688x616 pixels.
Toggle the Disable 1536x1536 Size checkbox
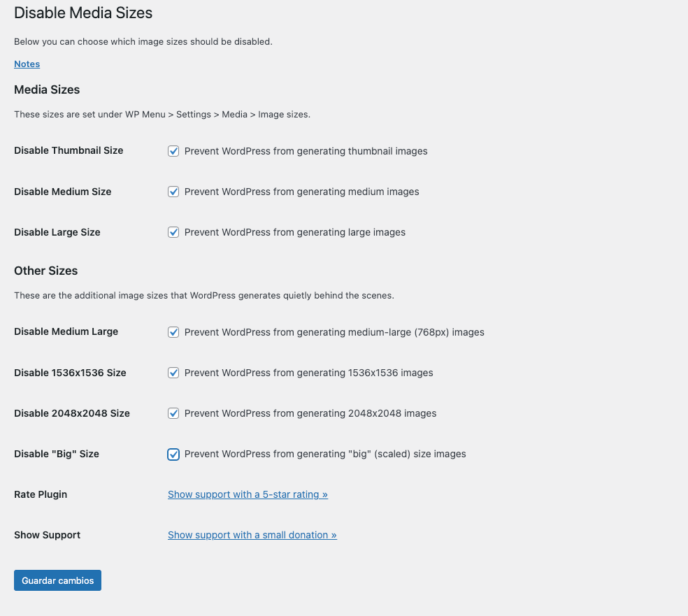click(x=173, y=373)
